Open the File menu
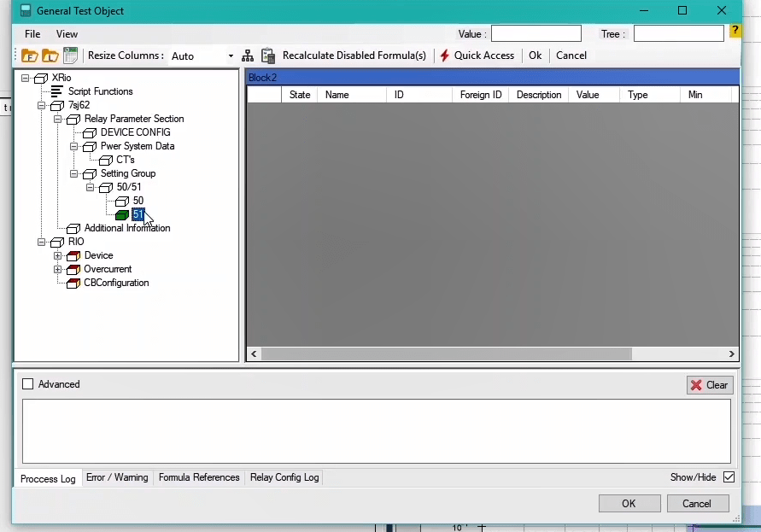The image size is (761, 532). 32,34
